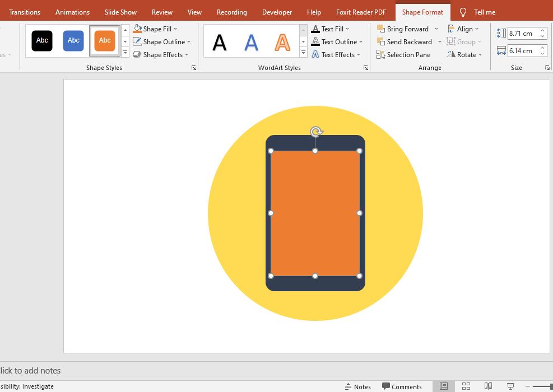This screenshot has height=392, width=553.
Task: Switch to the Review tab
Action: pyautogui.click(x=162, y=12)
